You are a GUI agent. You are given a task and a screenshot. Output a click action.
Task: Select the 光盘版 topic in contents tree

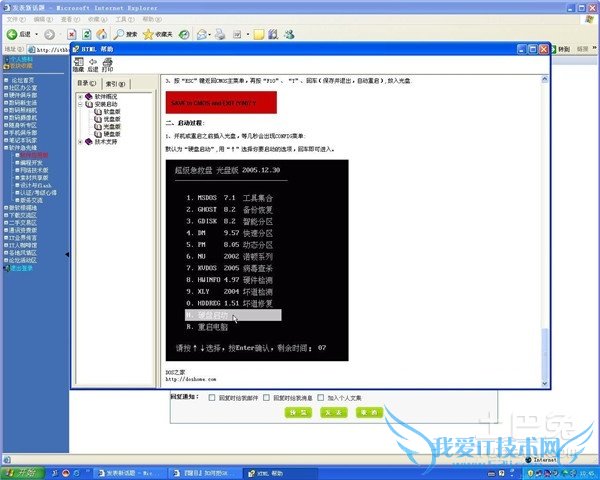pos(112,127)
